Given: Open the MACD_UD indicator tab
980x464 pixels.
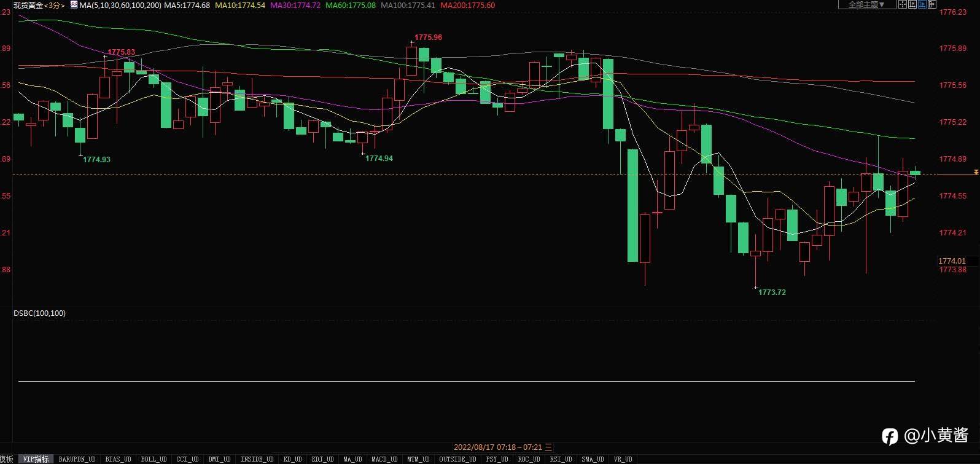Looking at the screenshot, I should pyautogui.click(x=385, y=459).
